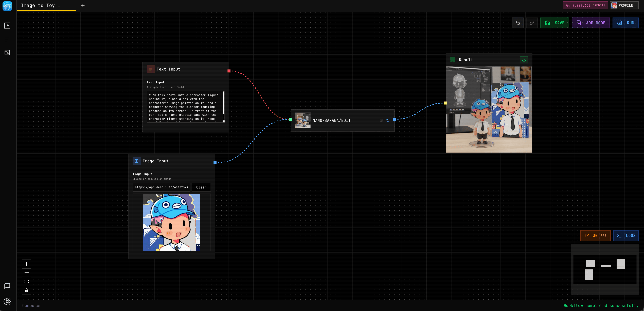644x311 pixels.
Task: Clear the image input URL
Action: tap(201, 187)
